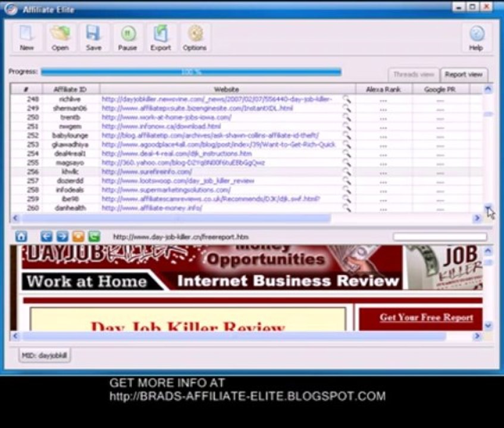Click table horizontal scrollbar right arrow
Viewport: 504px width, 428px height.
pyautogui.click(x=477, y=218)
